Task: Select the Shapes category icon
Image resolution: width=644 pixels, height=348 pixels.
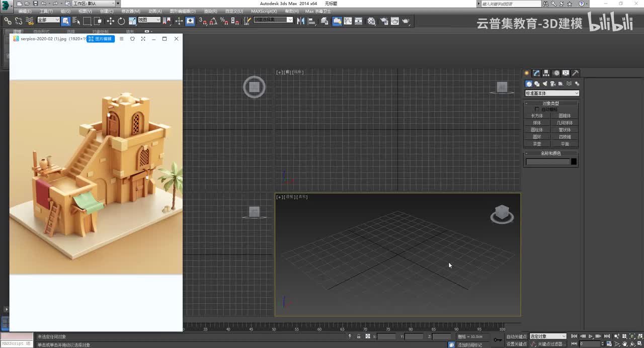Action: point(537,83)
